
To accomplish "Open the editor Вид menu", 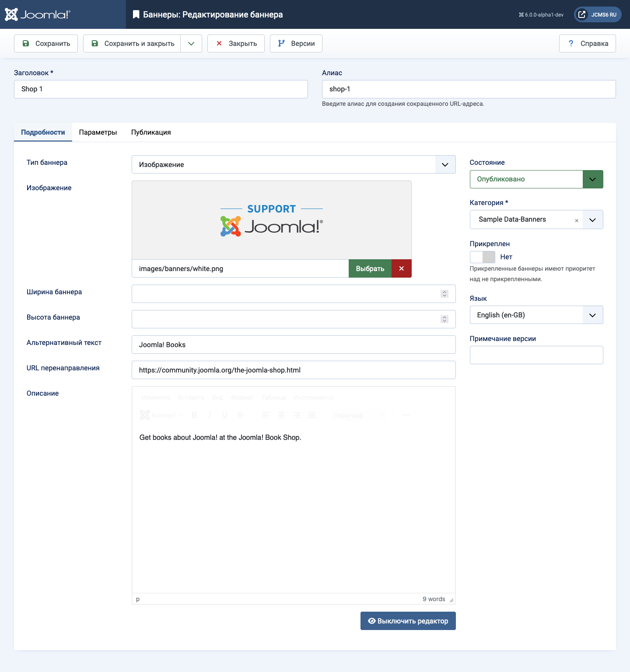I will (217, 397).
